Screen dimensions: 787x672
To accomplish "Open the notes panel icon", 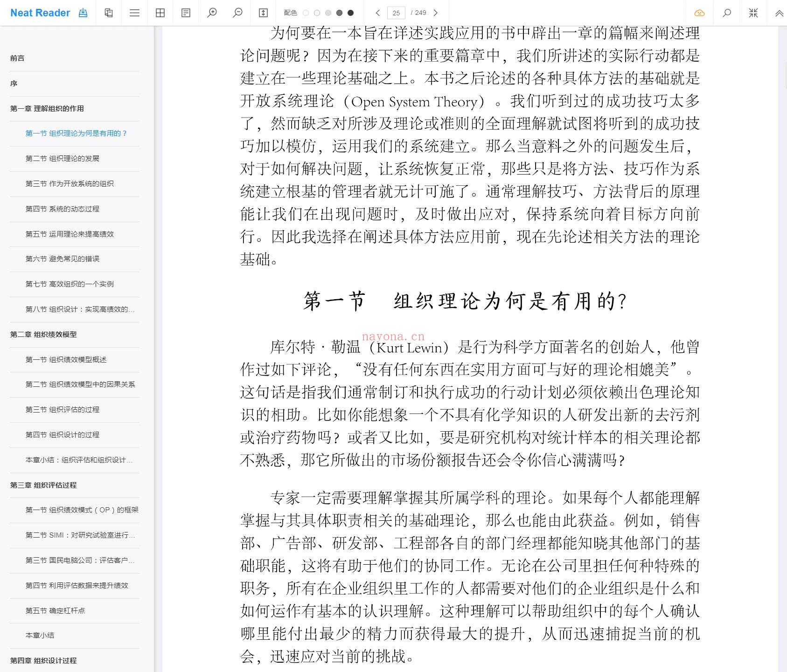I will [x=186, y=13].
